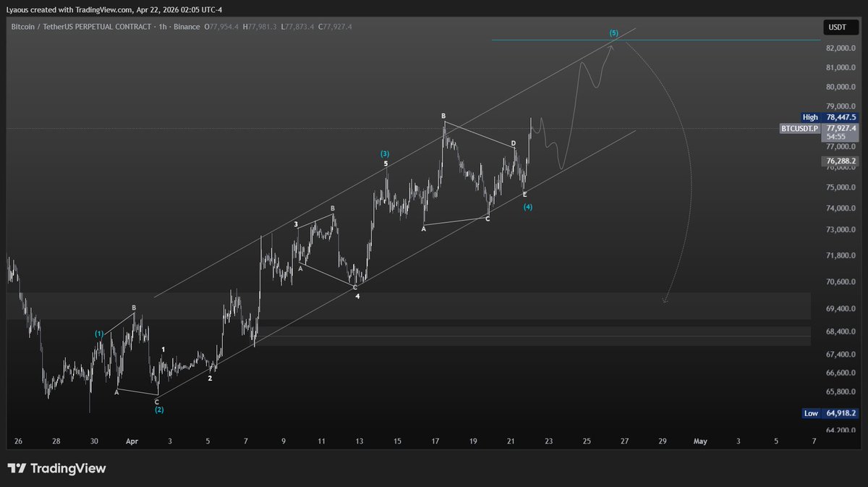Click the May label on the time axis
Screen dimensions: 868x487
coord(700,440)
